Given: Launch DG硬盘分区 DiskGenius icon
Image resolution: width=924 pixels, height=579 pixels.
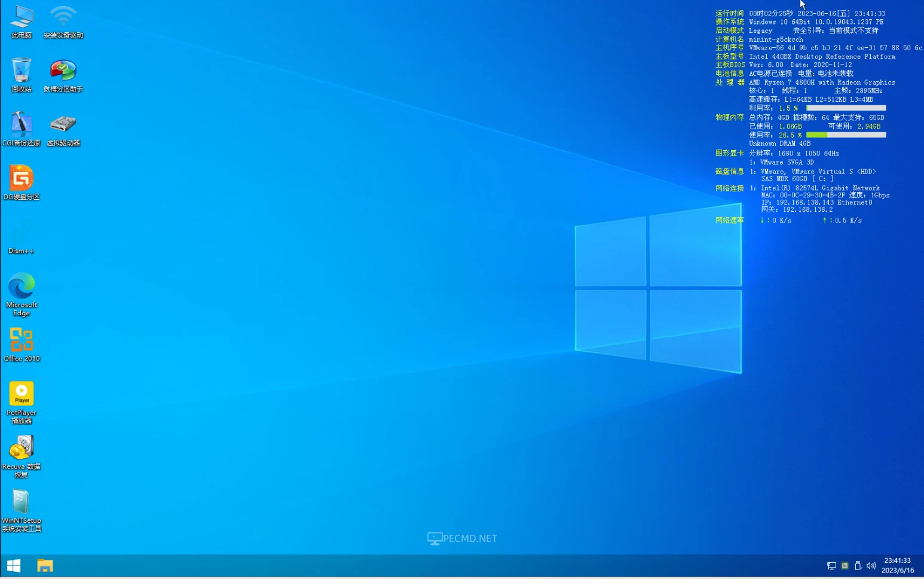Looking at the screenshot, I should click(22, 183).
